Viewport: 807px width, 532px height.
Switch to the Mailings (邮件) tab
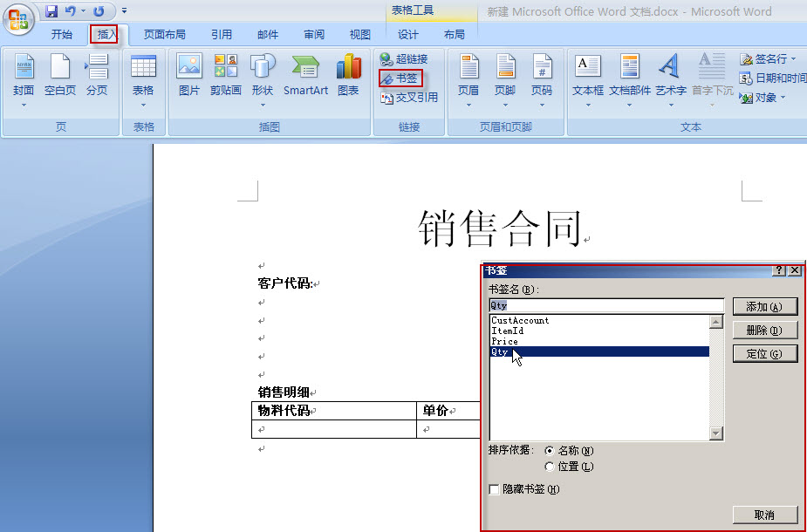coord(268,35)
